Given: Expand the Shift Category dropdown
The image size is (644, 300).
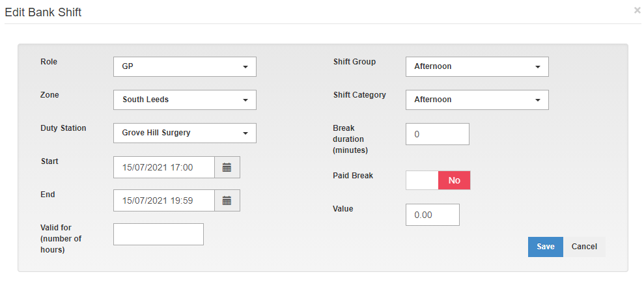Looking at the screenshot, I should click(x=477, y=100).
